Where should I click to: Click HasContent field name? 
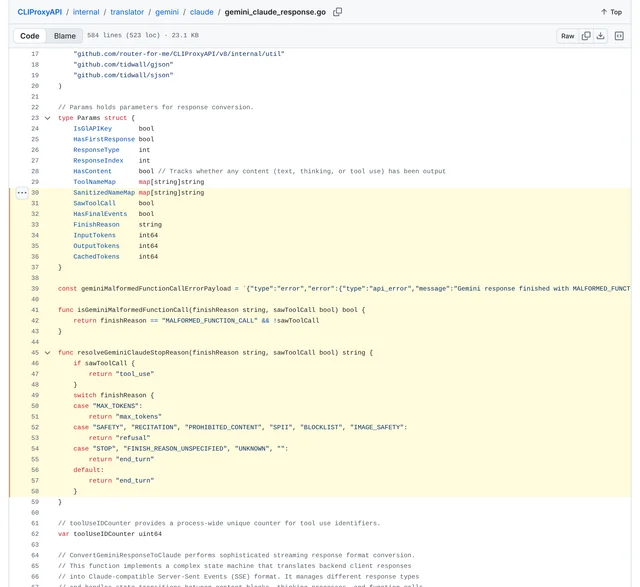pyautogui.click(x=92, y=171)
